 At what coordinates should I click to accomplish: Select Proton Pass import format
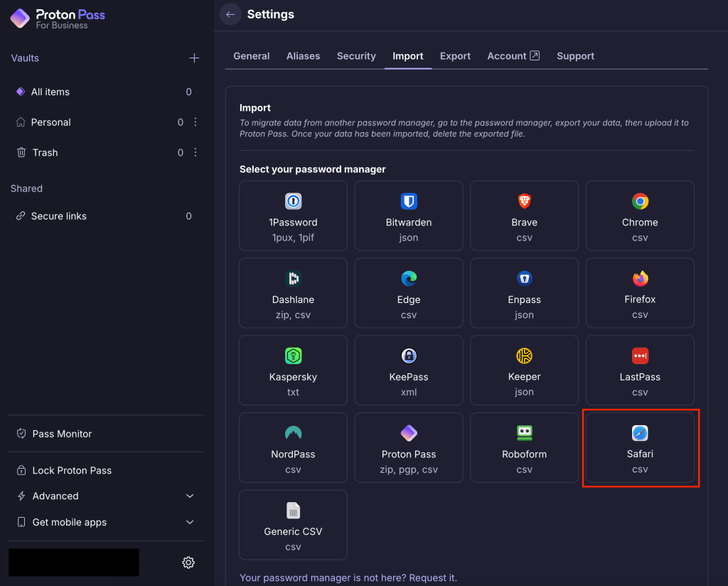click(409, 447)
